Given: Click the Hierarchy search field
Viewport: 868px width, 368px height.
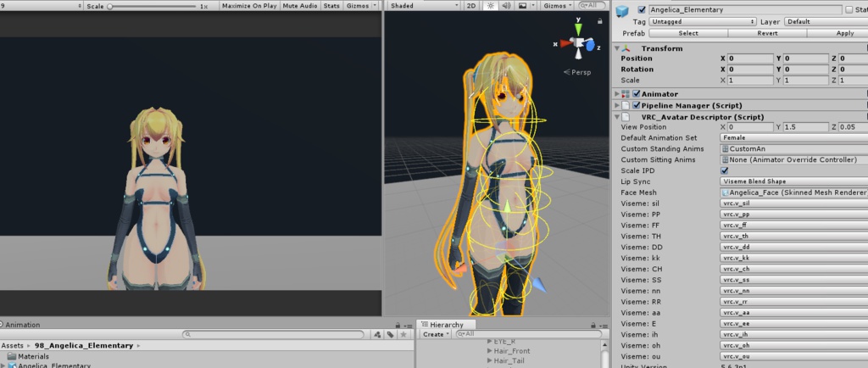Looking at the screenshot, I should pyautogui.click(x=527, y=334).
